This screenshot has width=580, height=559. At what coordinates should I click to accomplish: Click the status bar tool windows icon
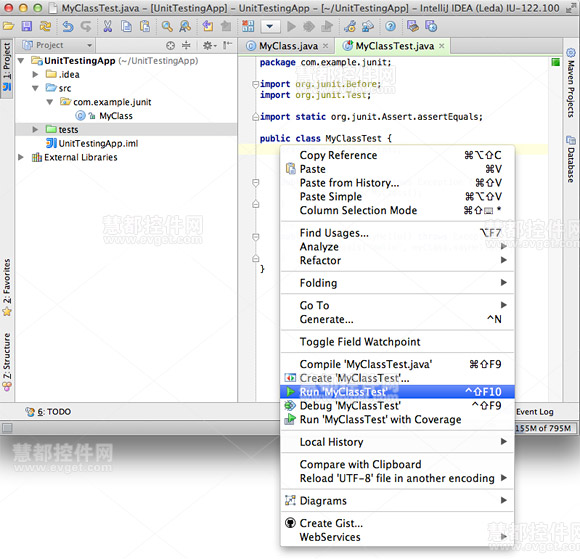click(7, 428)
